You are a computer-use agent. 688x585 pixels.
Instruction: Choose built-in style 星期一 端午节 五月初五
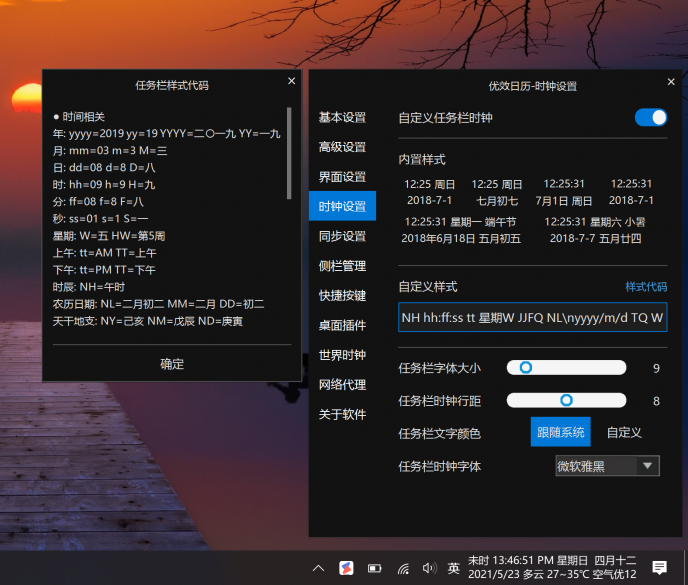point(461,230)
